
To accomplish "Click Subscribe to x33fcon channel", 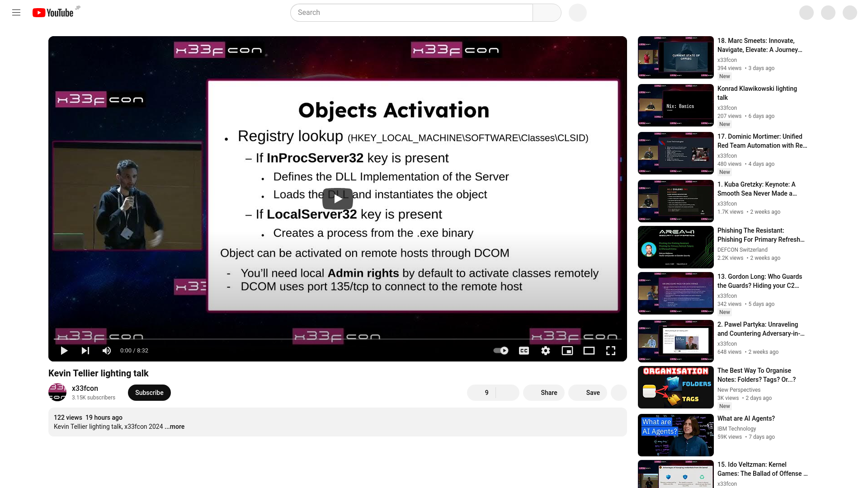I will tap(149, 392).
